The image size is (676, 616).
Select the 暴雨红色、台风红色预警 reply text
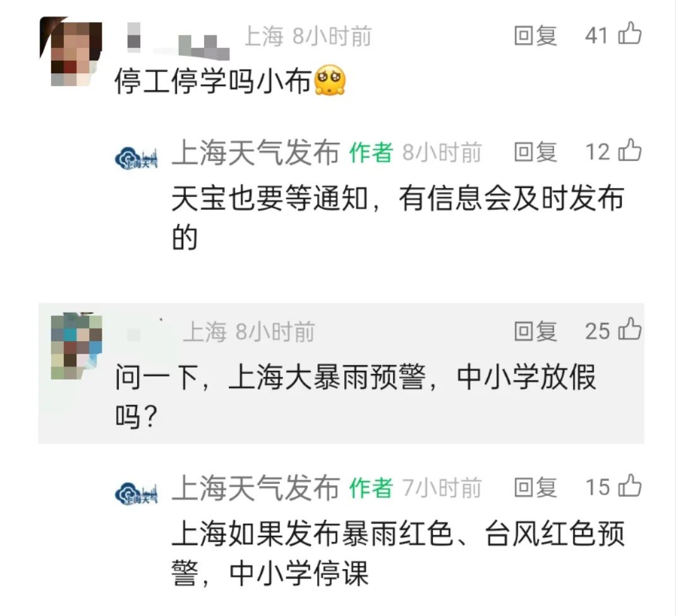point(398,553)
